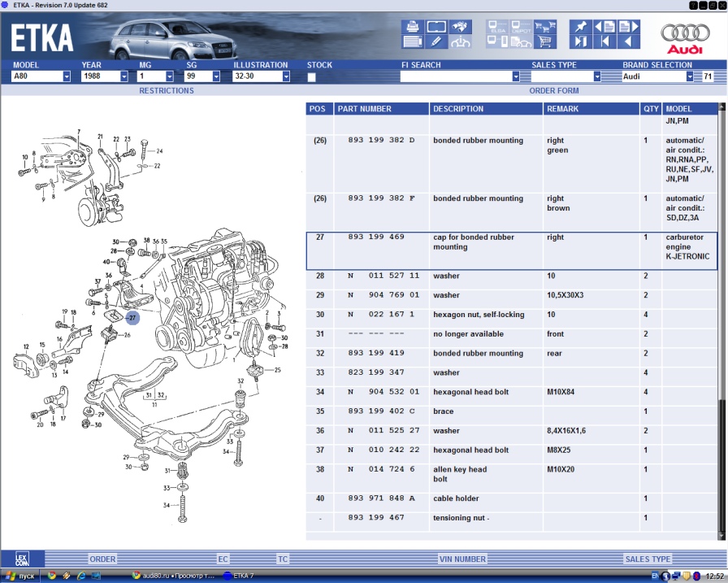Click the screen frame icon in the toolbar

[x=436, y=27]
